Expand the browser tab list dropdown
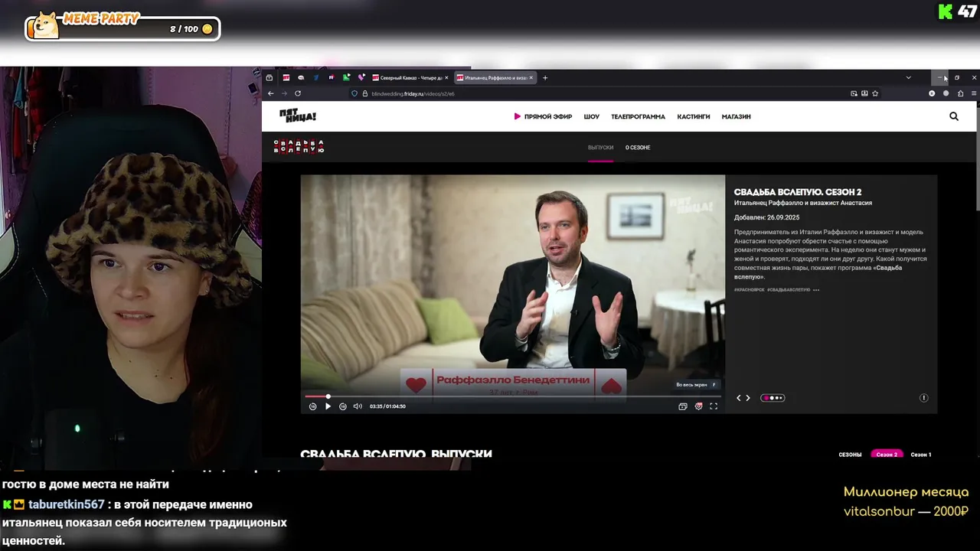This screenshot has height=551, width=980. [x=908, y=77]
